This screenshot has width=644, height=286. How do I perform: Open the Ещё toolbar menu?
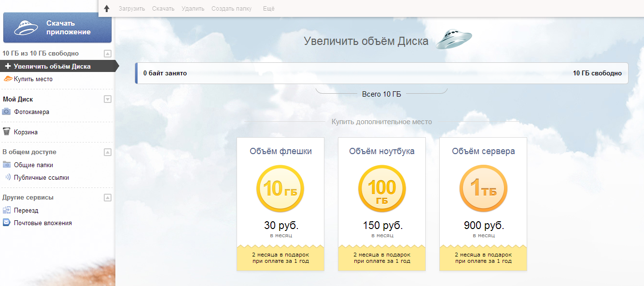click(268, 9)
